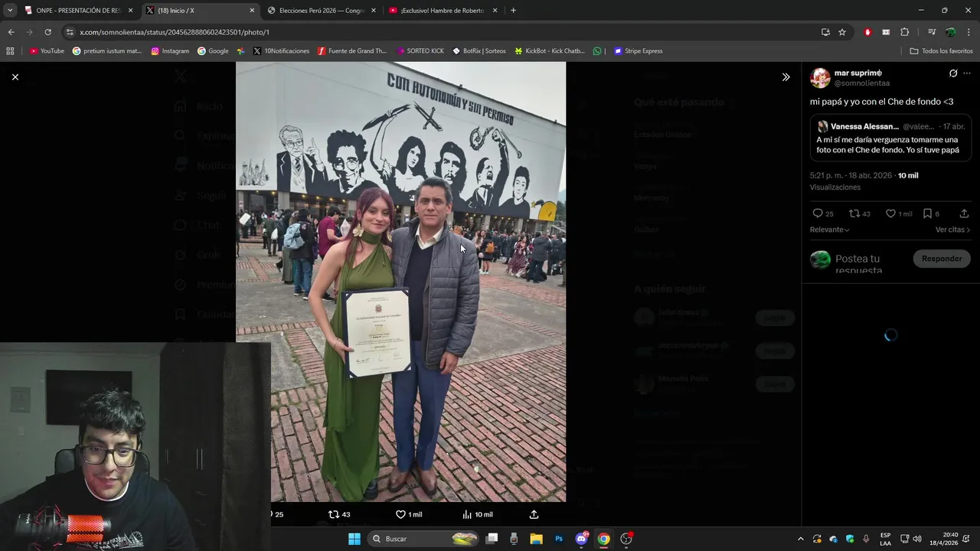Open Chrome profile avatar
980x551 pixels.
950,32
